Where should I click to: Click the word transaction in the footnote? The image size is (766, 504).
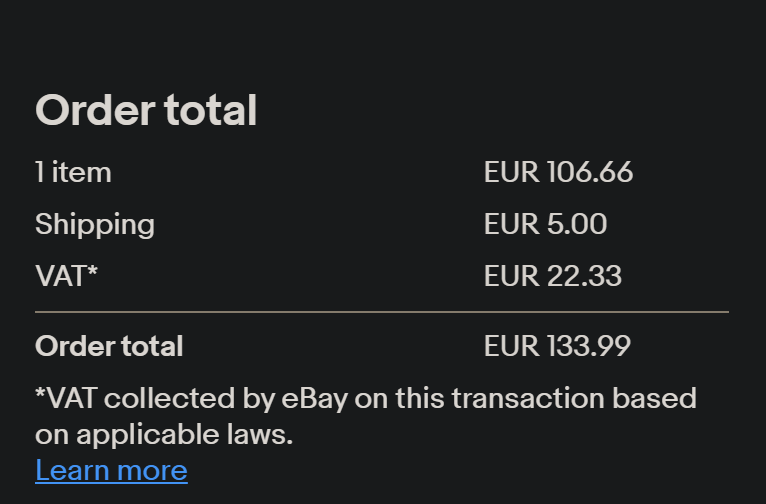[x=528, y=399]
